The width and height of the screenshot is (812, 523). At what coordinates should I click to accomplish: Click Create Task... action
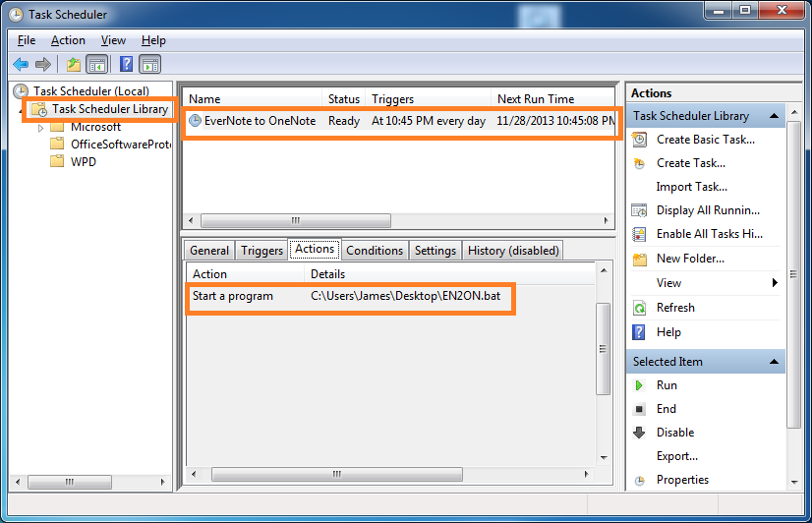(691, 163)
